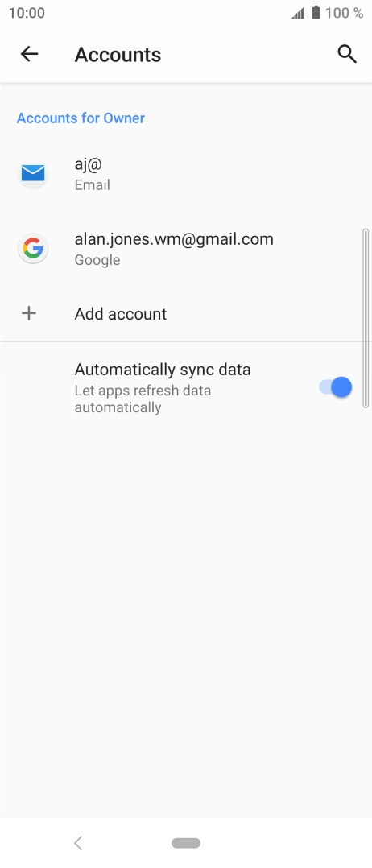
Task: Tap the plus icon beside Add account
Action: [29, 313]
